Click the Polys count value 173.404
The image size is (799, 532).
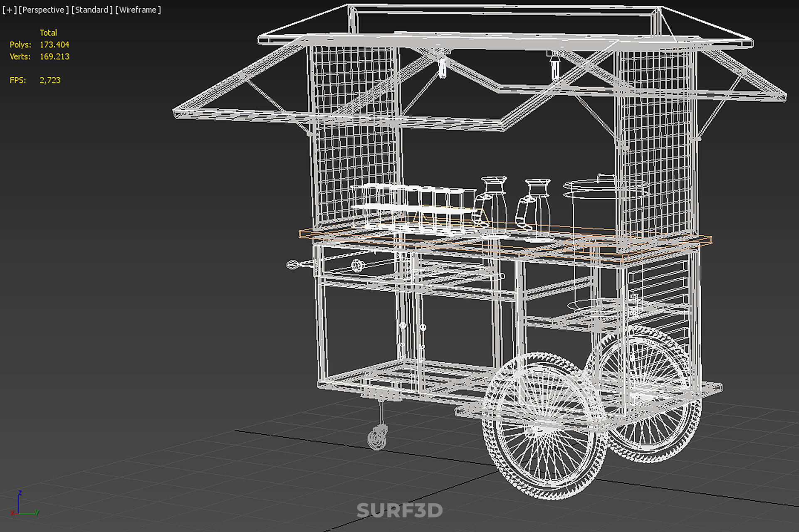54,44
